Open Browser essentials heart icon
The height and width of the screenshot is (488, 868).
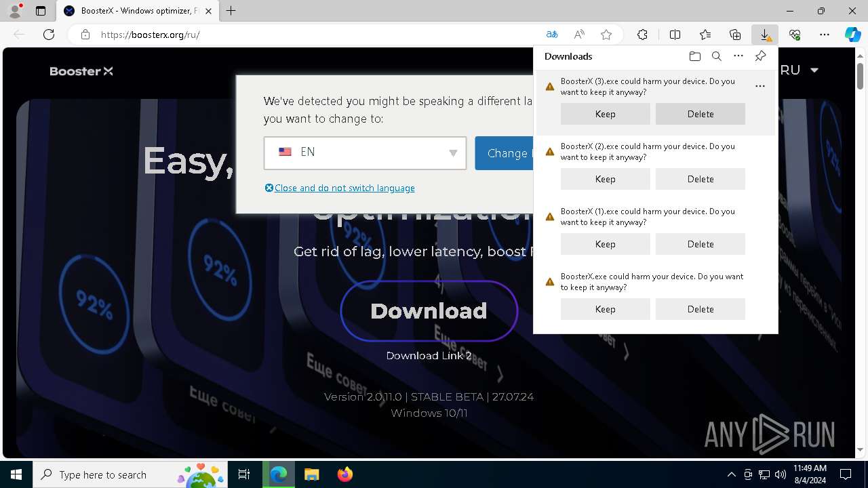(x=795, y=35)
